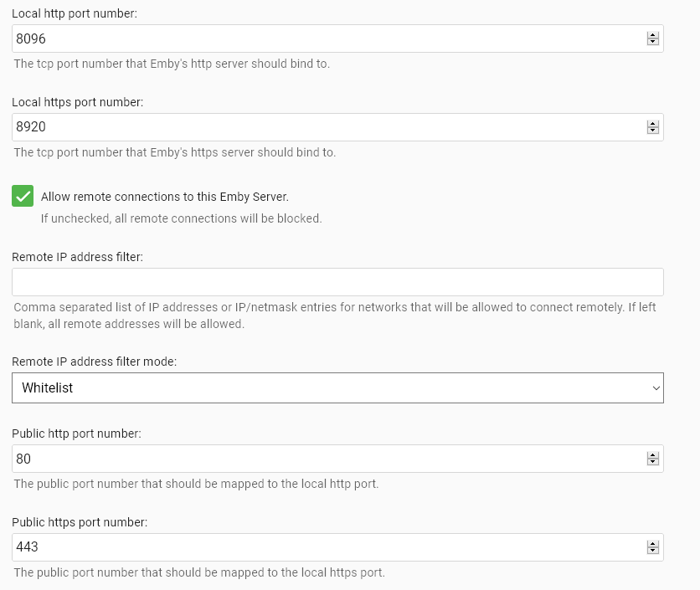Click the 'Remote IP address filter:' label
Image resolution: width=700 pixels, height=590 pixels.
77,257
